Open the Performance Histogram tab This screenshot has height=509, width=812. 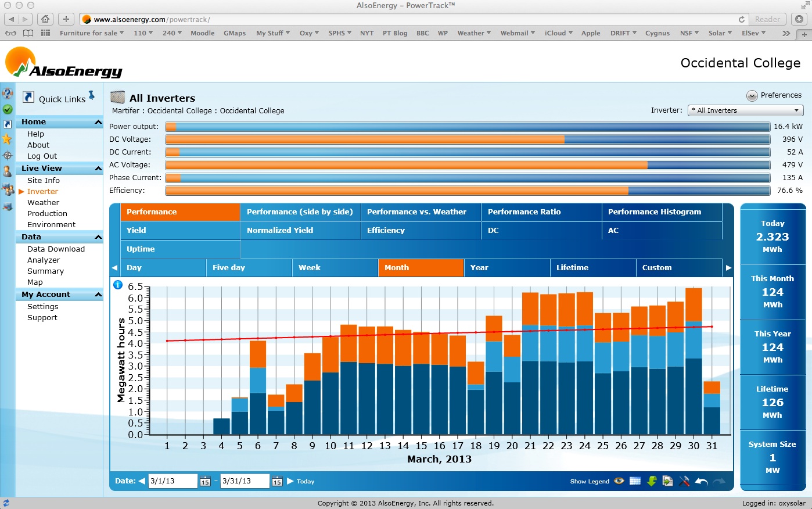[x=662, y=212]
